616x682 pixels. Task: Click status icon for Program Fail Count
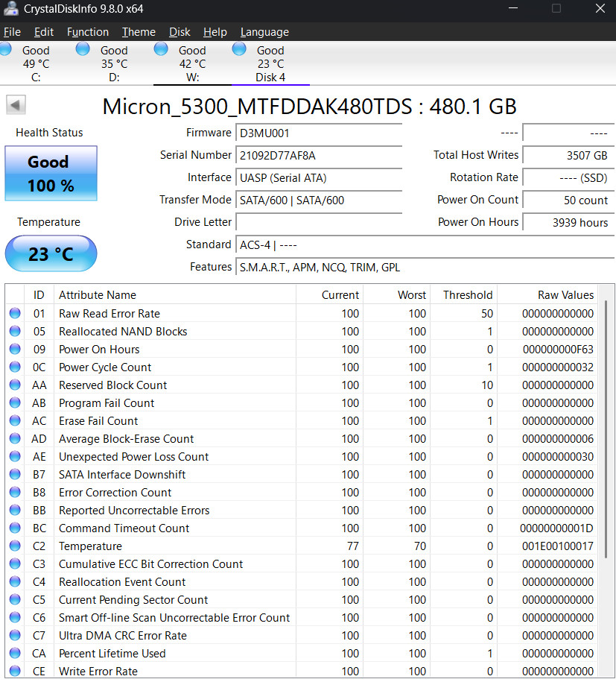[x=15, y=402]
